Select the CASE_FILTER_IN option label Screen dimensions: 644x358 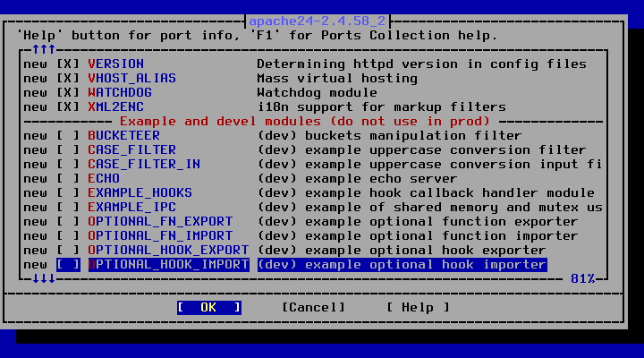click(144, 165)
